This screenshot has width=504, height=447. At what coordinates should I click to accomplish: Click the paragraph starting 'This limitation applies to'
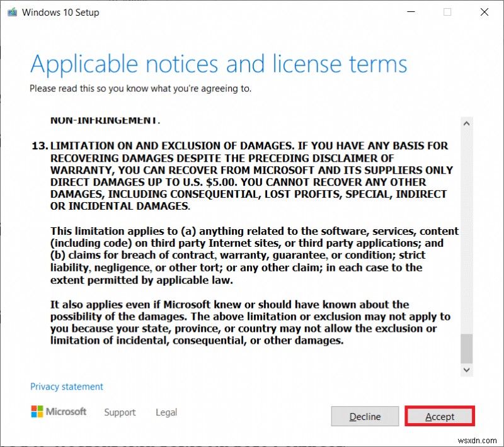255,256
